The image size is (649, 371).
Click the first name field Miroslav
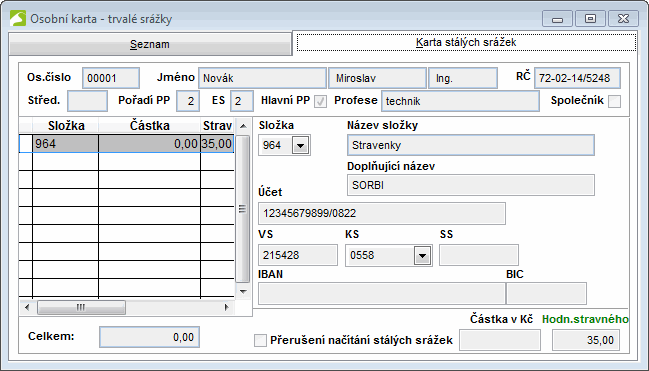click(x=377, y=78)
